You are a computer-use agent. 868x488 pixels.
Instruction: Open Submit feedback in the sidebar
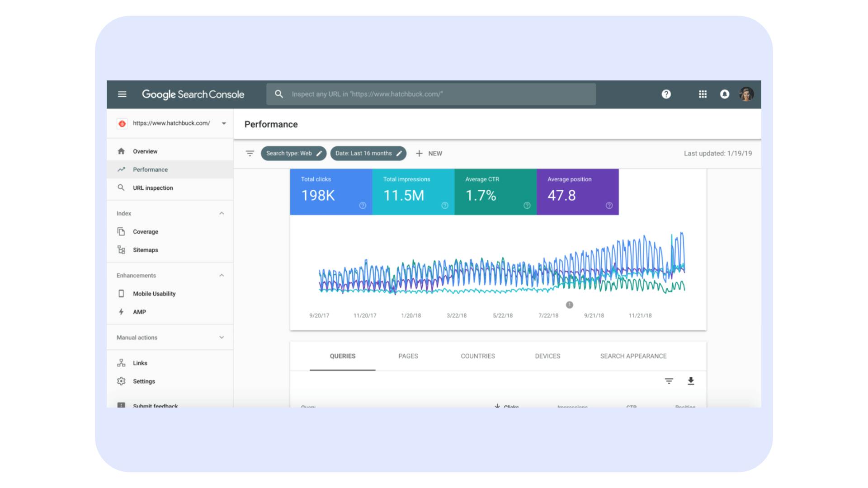(x=155, y=405)
